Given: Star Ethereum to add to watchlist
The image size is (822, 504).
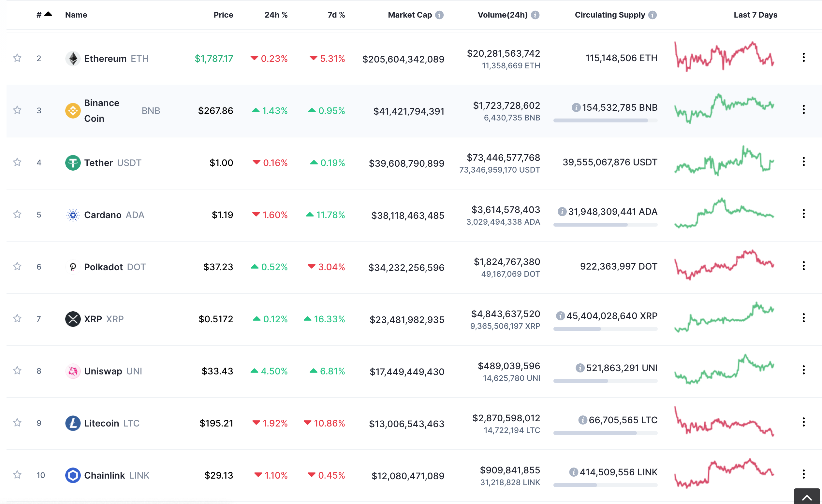Looking at the screenshot, I should (x=17, y=58).
